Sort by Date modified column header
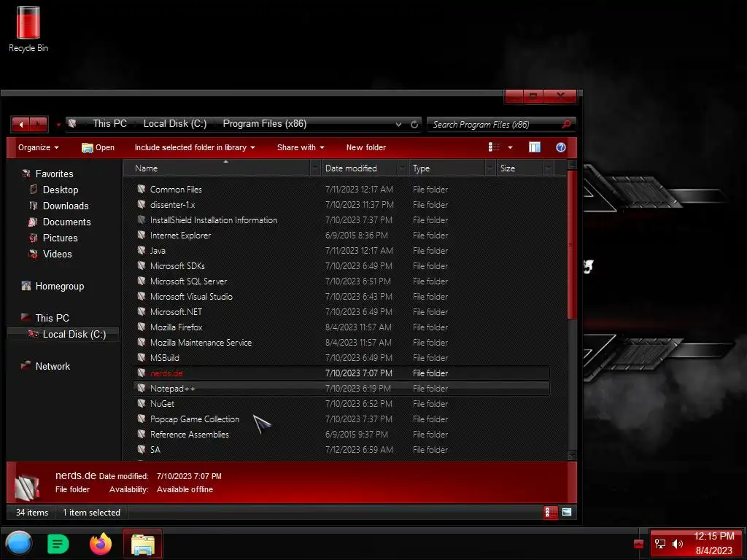Image resolution: width=747 pixels, height=560 pixels. (359, 168)
